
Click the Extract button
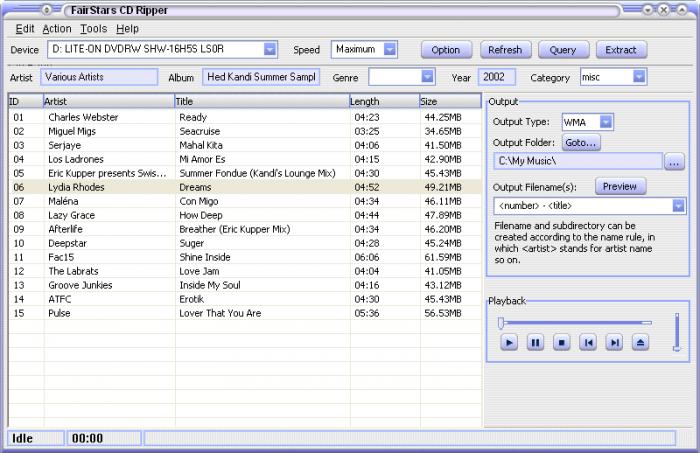[621, 50]
